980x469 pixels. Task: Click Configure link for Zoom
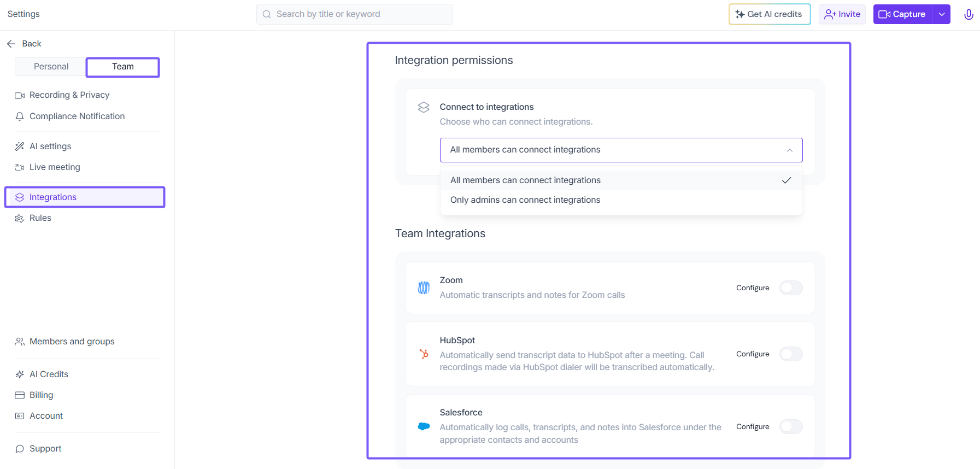752,288
